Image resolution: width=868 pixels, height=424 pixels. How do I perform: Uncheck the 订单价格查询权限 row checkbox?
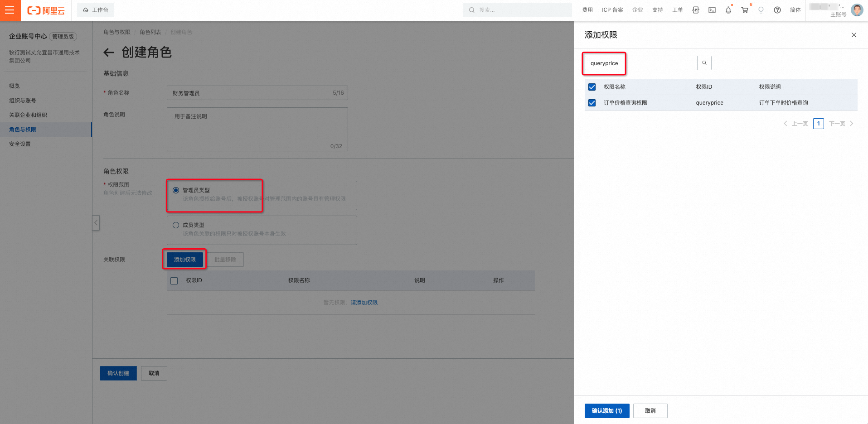[x=592, y=103]
